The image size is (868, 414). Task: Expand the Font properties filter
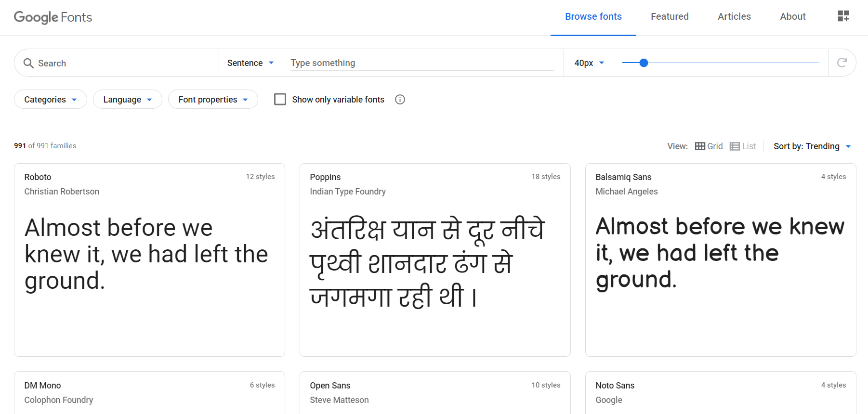(x=213, y=100)
